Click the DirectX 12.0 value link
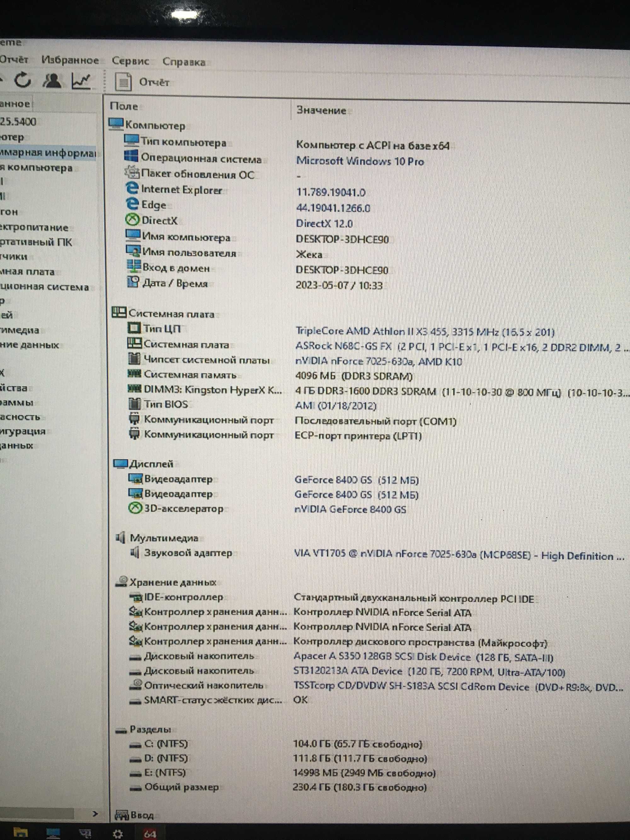Image resolution: width=630 pixels, height=840 pixels. point(324,223)
